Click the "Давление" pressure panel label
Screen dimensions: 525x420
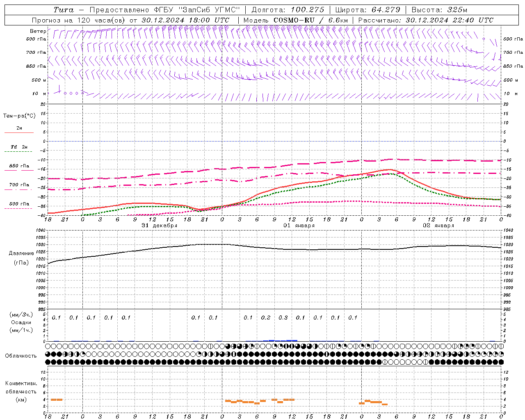point(21,253)
